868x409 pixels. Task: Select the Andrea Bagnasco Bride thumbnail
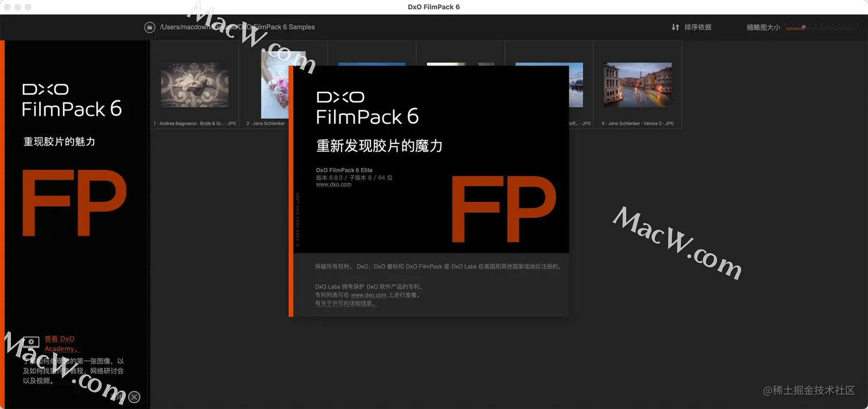point(195,85)
